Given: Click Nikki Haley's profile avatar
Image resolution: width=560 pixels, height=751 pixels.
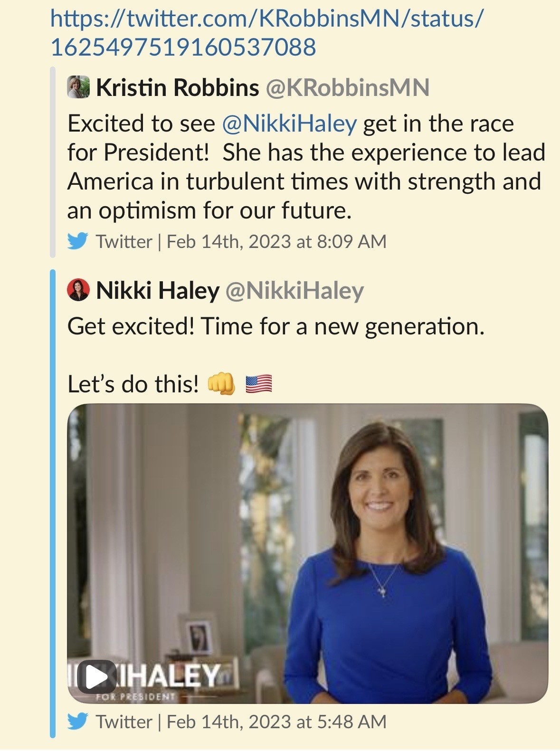Looking at the screenshot, I should click(78, 290).
